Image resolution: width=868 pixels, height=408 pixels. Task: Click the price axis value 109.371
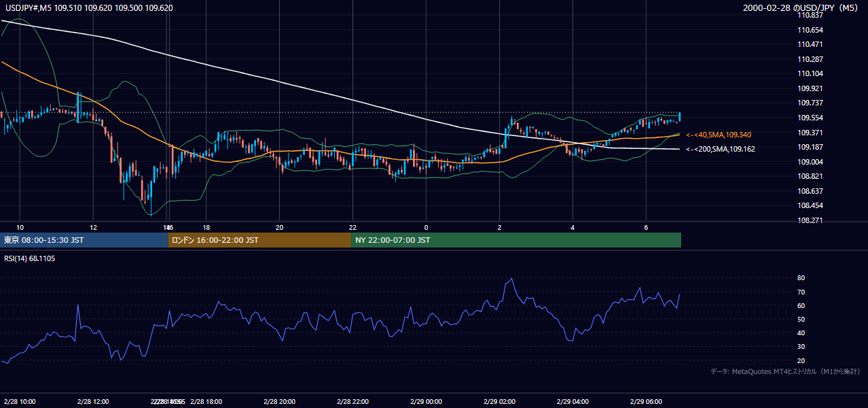[x=811, y=132]
